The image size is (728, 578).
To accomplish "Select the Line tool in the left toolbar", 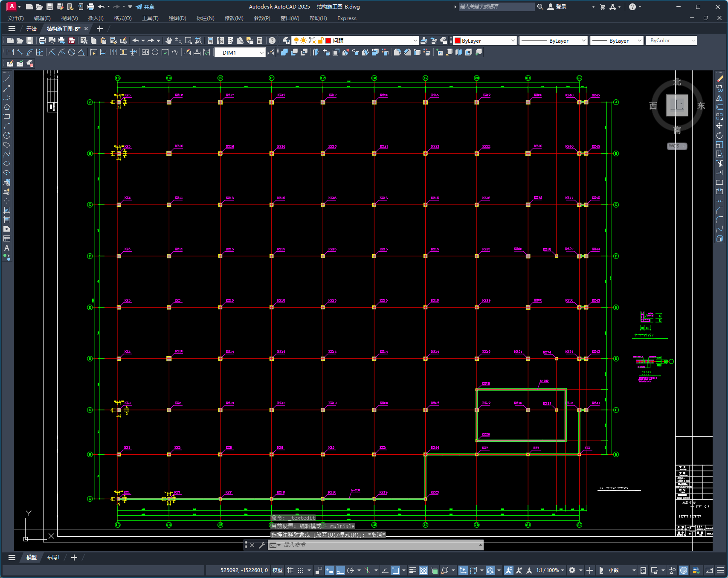I will (x=7, y=79).
